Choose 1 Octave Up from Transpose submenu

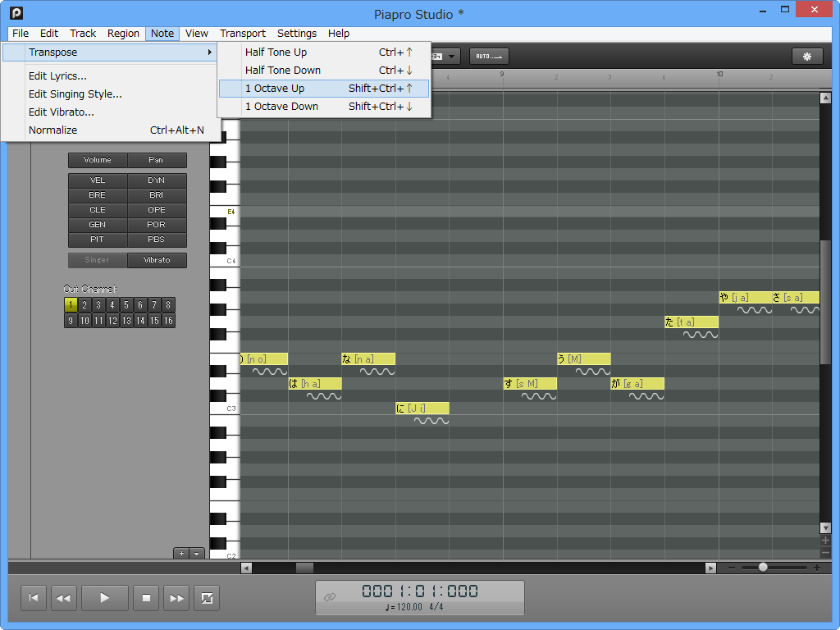click(324, 89)
